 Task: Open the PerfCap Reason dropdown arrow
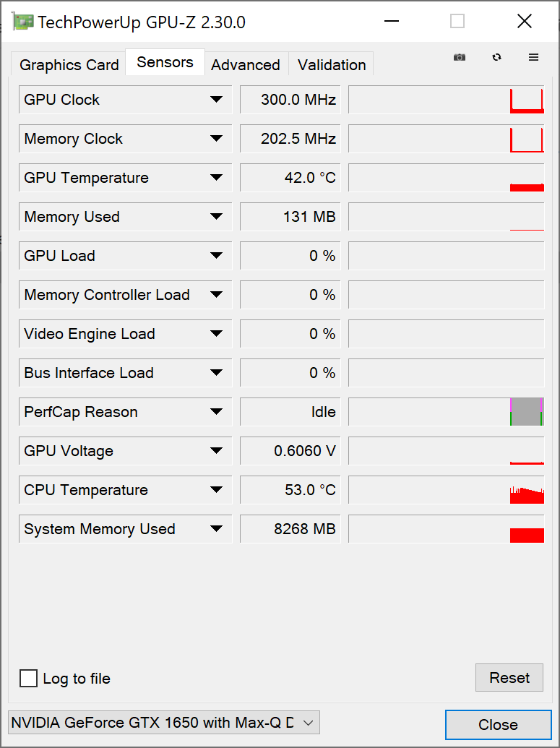tap(216, 412)
